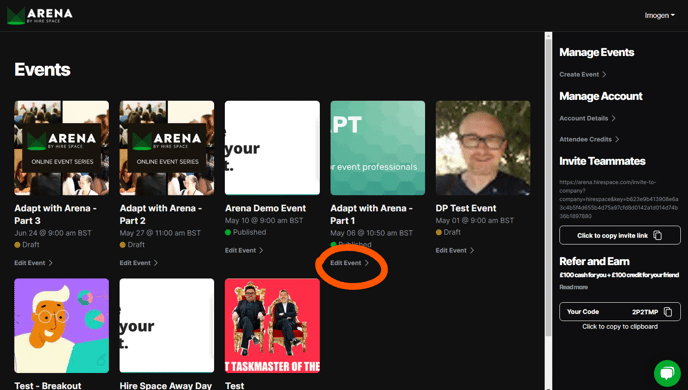
Task: Open Adapt with Arena Part 1 green thumbnail
Action: coord(377,148)
